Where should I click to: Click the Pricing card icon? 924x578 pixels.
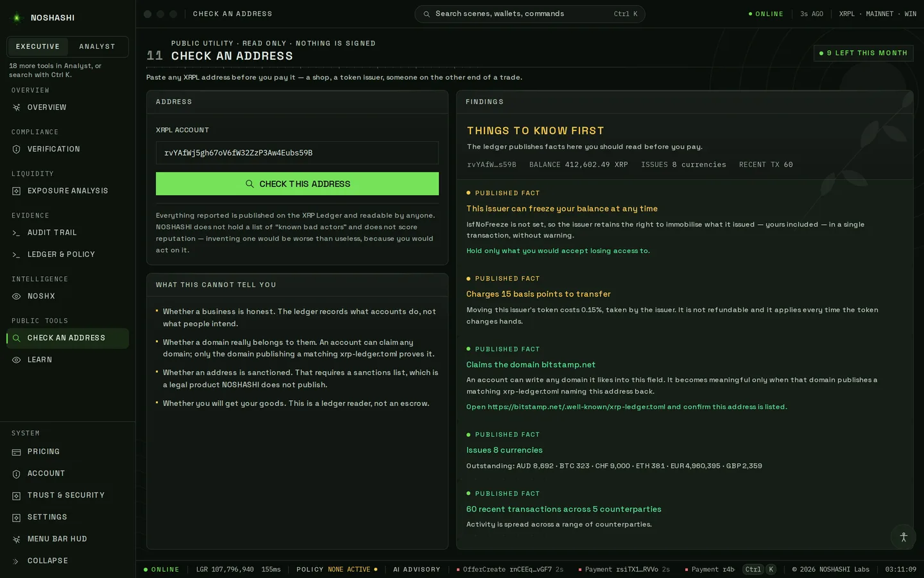(17, 452)
